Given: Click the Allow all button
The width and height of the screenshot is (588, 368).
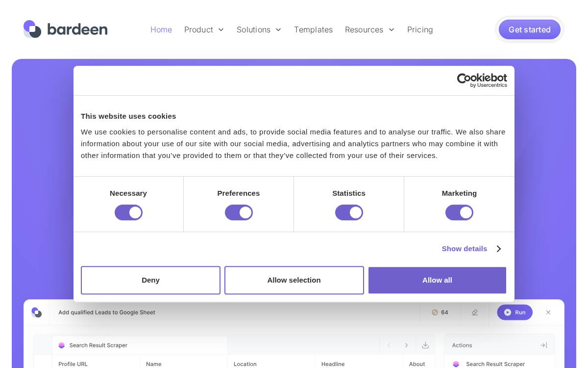Looking at the screenshot, I should coord(437,280).
